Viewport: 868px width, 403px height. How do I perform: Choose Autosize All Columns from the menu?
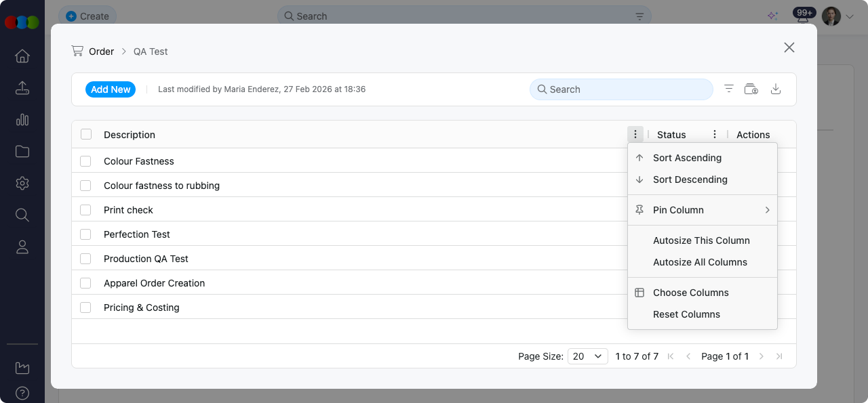[x=700, y=262]
